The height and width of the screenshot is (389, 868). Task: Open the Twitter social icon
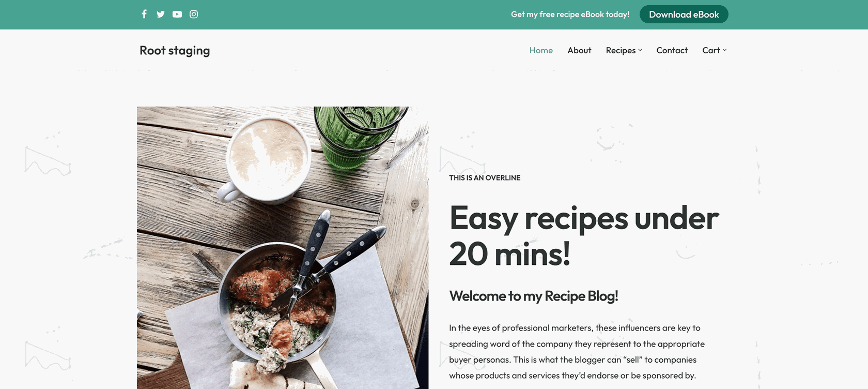click(x=161, y=14)
